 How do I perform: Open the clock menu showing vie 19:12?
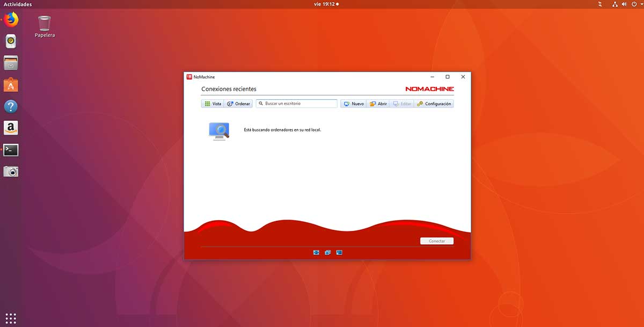[x=326, y=4]
